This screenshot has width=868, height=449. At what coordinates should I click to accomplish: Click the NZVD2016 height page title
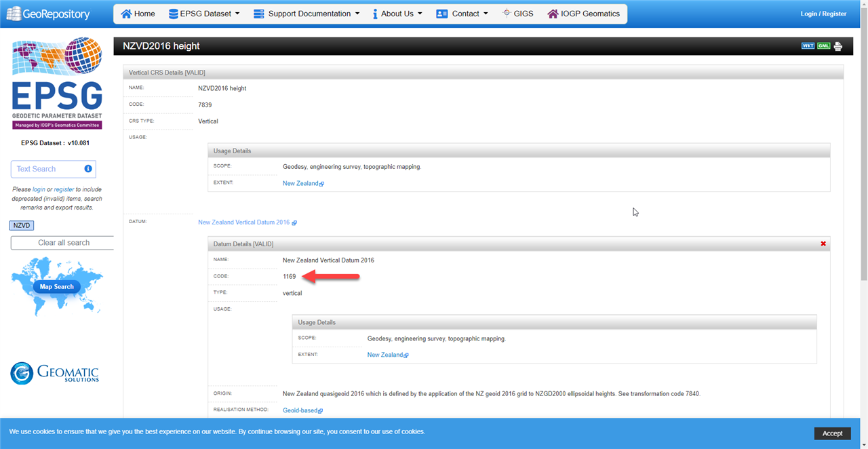(161, 46)
